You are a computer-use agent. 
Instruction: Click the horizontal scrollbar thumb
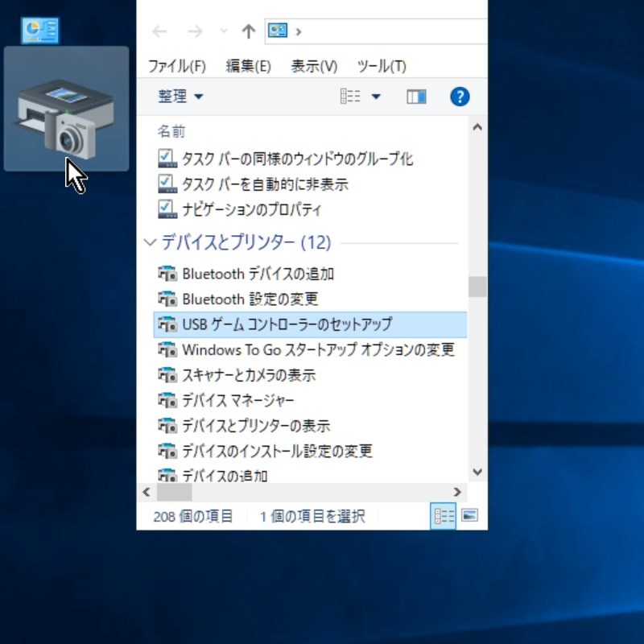pyautogui.click(x=174, y=492)
